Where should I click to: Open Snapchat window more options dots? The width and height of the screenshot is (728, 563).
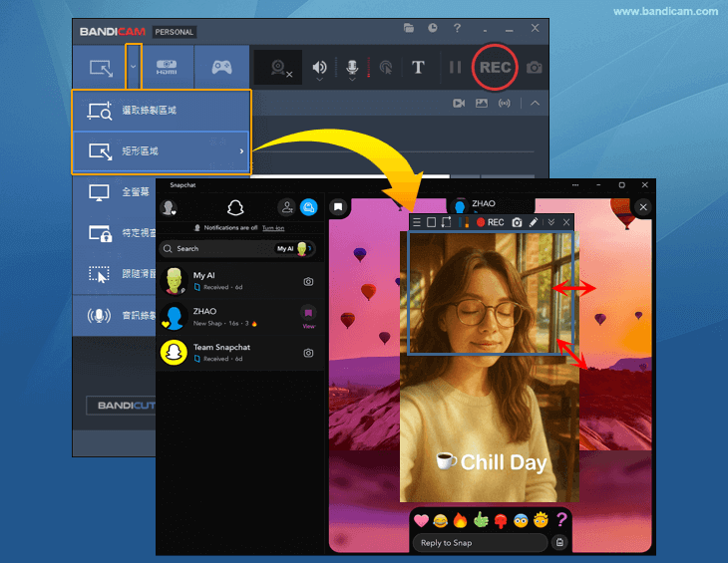coord(575,185)
